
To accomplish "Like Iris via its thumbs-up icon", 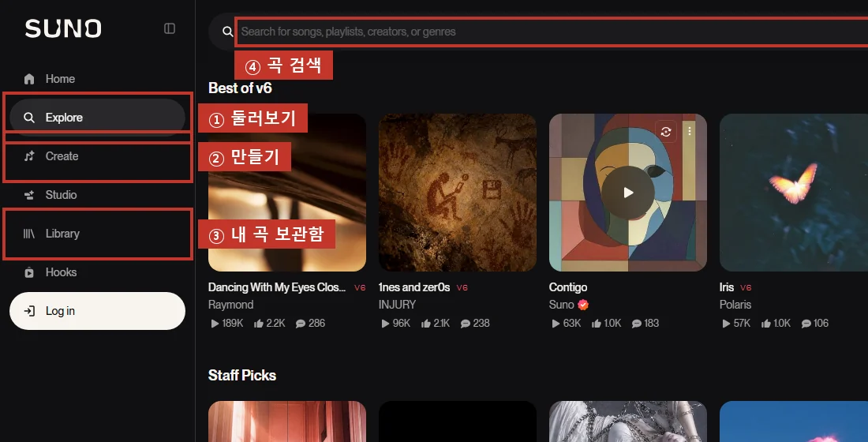I will [766, 324].
